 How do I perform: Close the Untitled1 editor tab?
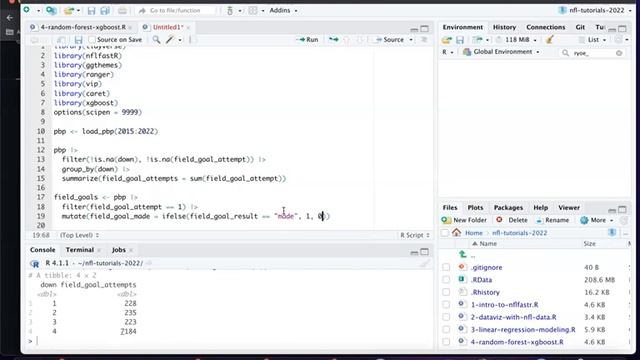pyautogui.click(x=188, y=27)
